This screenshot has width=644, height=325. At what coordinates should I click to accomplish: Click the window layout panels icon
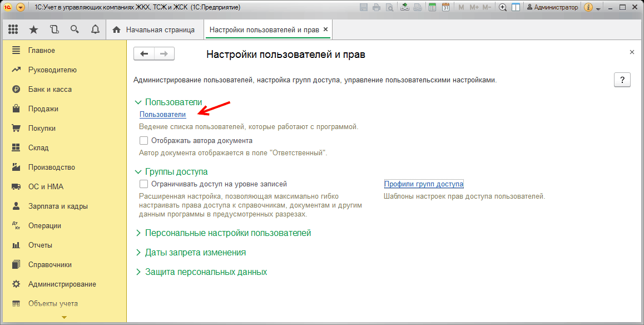(516, 7)
